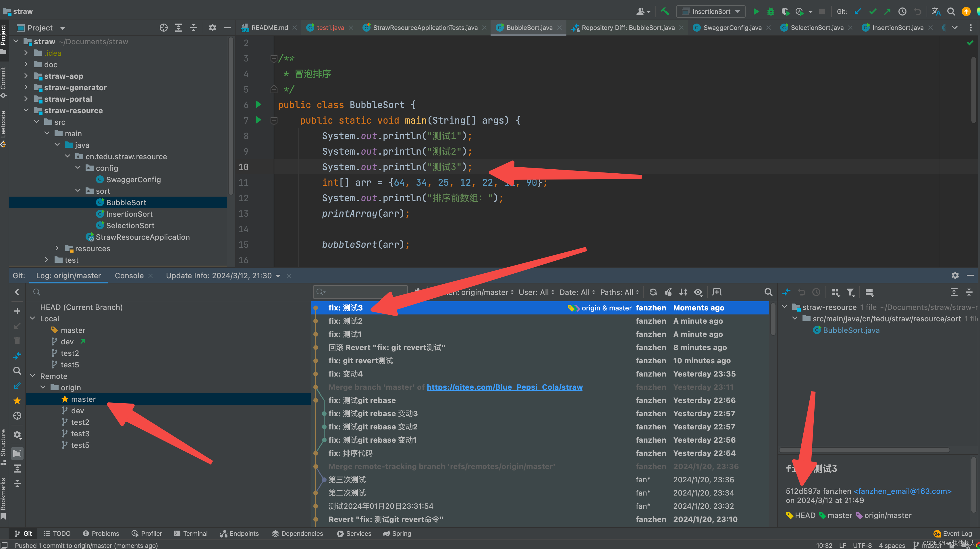Open User: All filter dropdown
Image resolution: width=980 pixels, height=549 pixels.
pos(537,292)
